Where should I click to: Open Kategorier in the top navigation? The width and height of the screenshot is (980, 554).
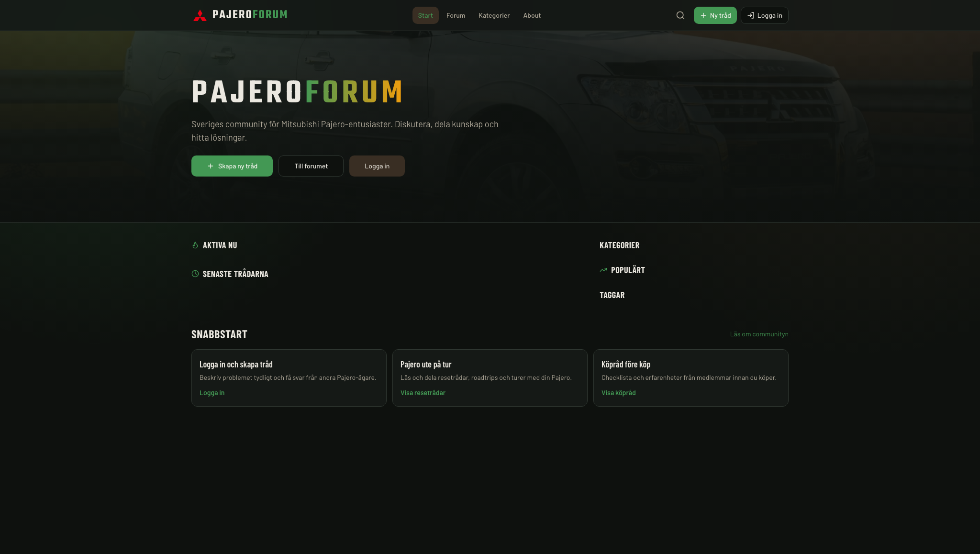[494, 15]
